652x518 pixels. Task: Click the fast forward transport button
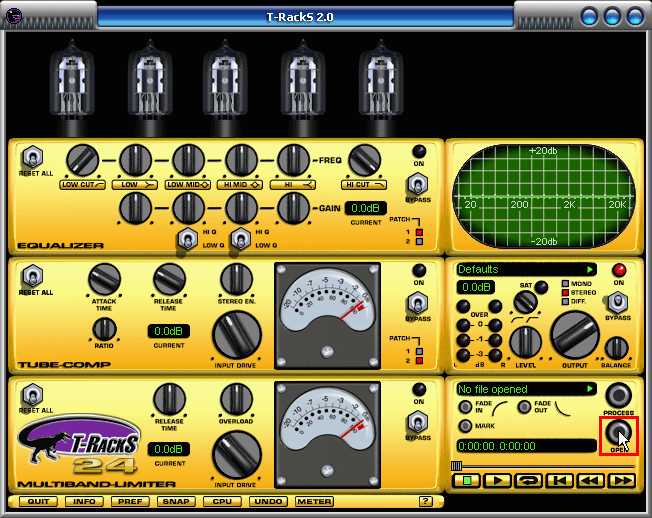pyautogui.click(x=622, y=481)
